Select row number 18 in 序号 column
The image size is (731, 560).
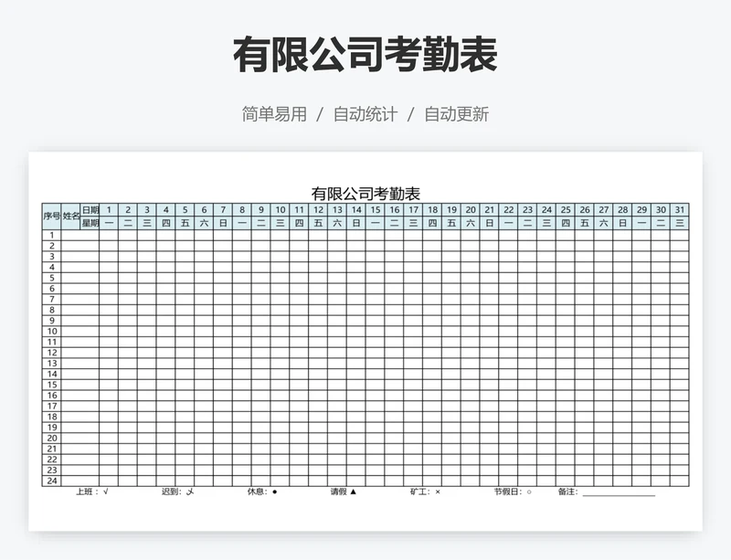(52, 417)
